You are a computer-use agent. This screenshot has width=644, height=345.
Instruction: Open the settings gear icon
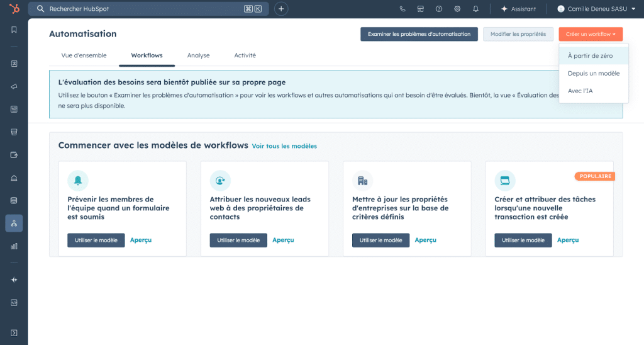tap(457, 9)
